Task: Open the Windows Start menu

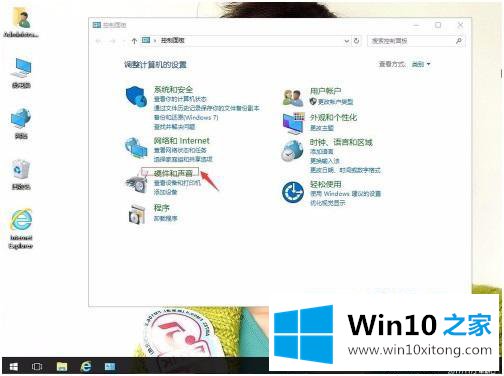Action: coord(14,366)
